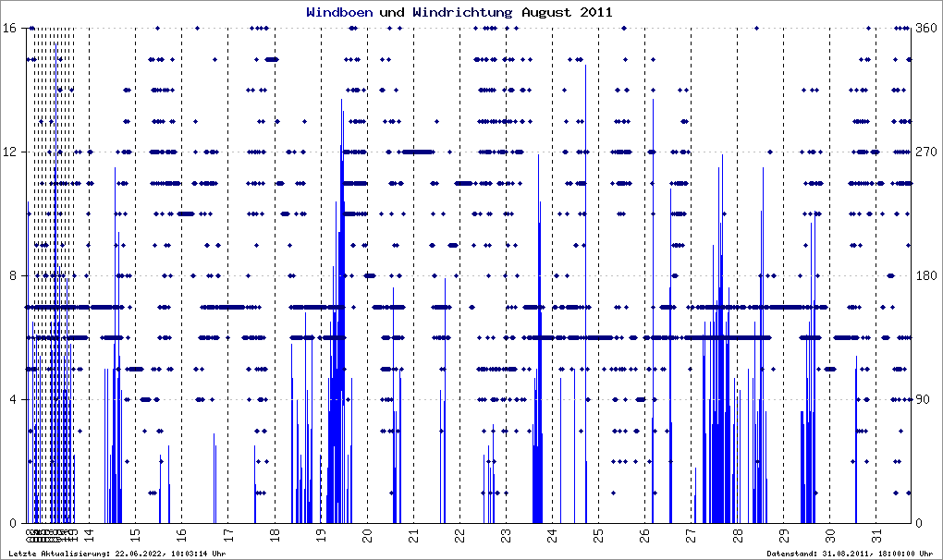Select day 31 axis label

[x=876, y=535]
